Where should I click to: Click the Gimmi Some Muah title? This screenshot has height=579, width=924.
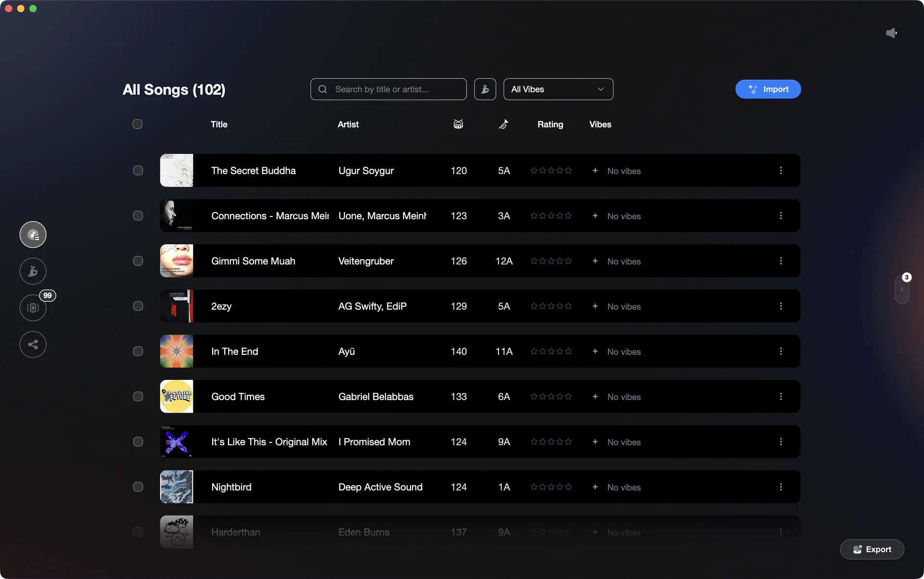click(x=253, y=261)
